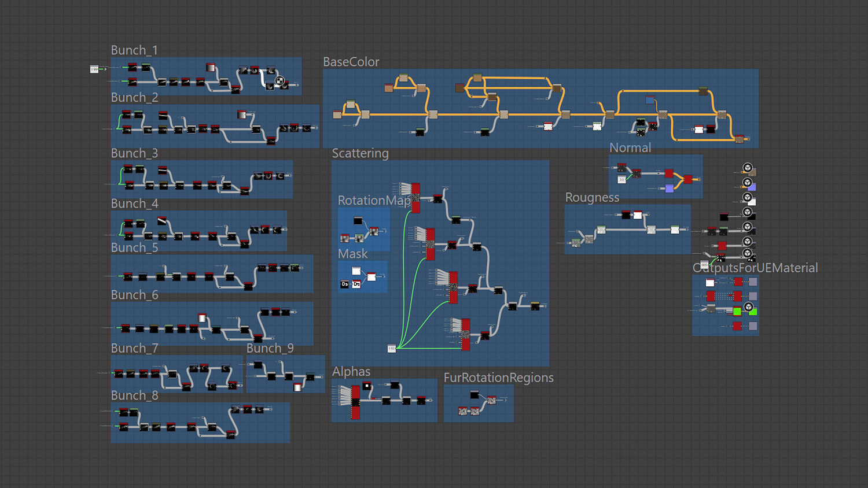This screenshot has width=868, height=488.
Task: Select the 33 value node in Normal frame
Action: (621, 180)
